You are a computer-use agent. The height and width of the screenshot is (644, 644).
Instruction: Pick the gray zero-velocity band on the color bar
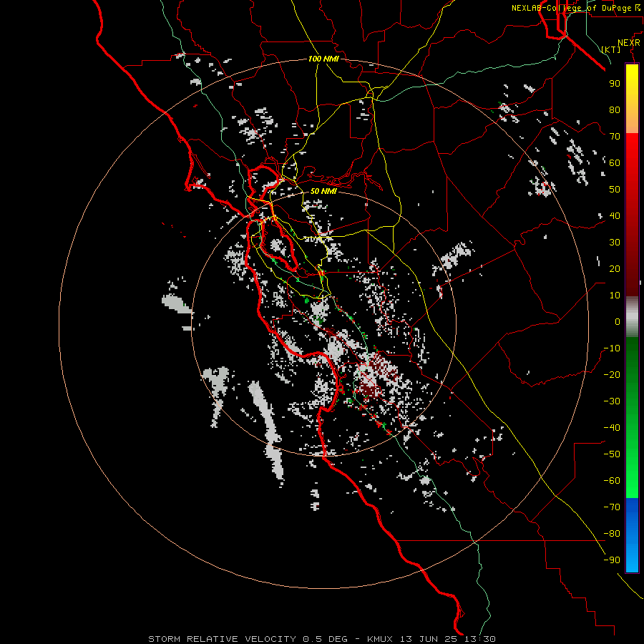(x=632, y=317)
